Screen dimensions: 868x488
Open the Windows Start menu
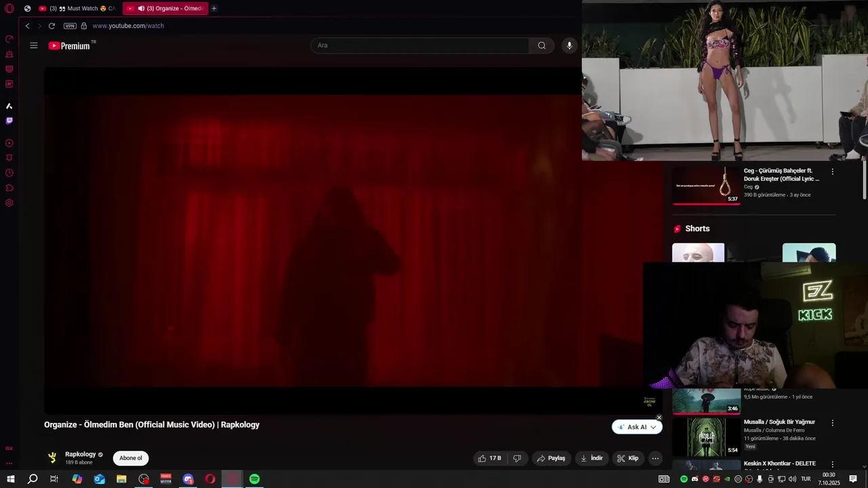pyautogui.click(x=11, y=479)
